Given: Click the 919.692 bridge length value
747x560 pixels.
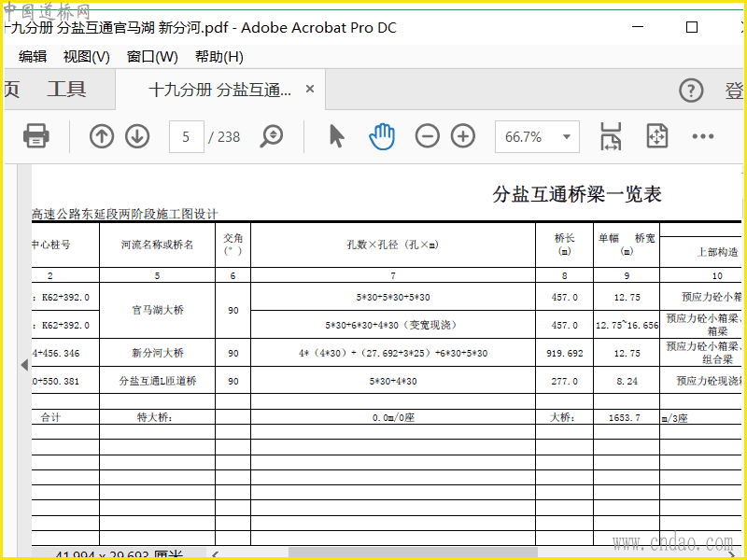Looking at the screenshot, I should click(x=565, y=354).
